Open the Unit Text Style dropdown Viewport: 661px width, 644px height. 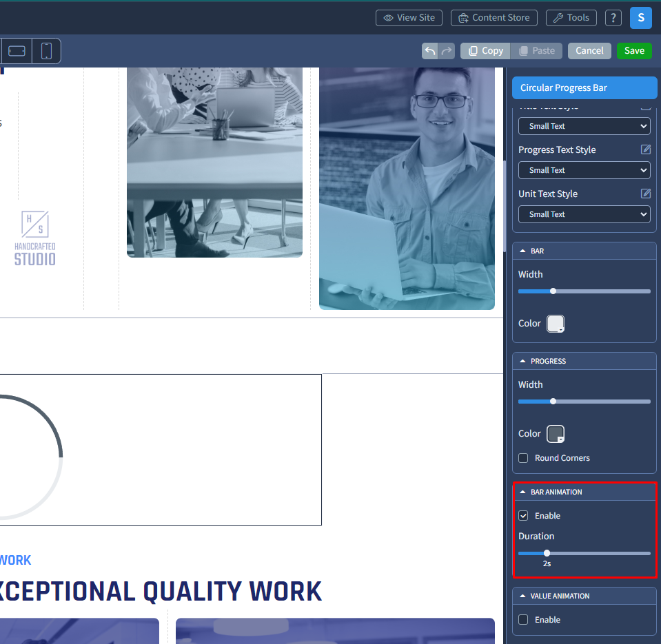click(584, 214)
